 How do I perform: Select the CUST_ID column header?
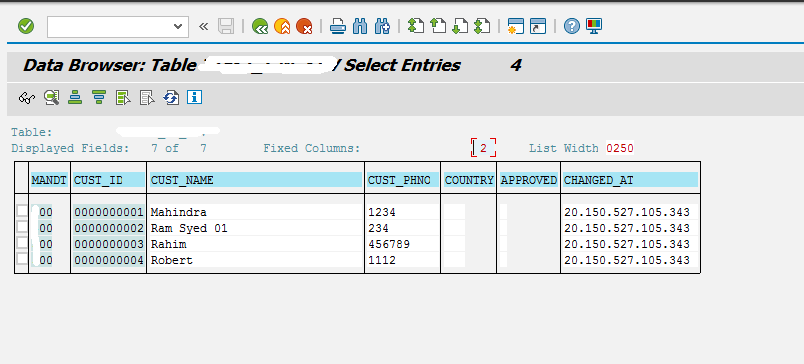[108, 180]
